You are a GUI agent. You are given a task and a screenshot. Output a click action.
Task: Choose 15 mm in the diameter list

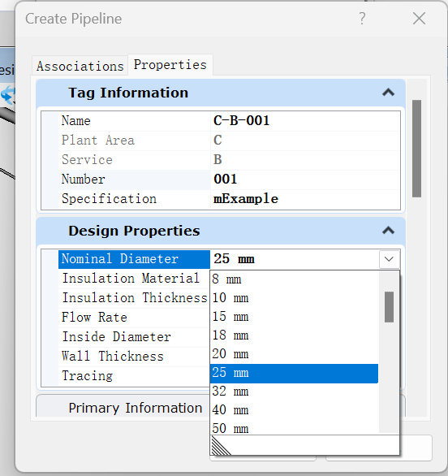(x=295, y=317)
